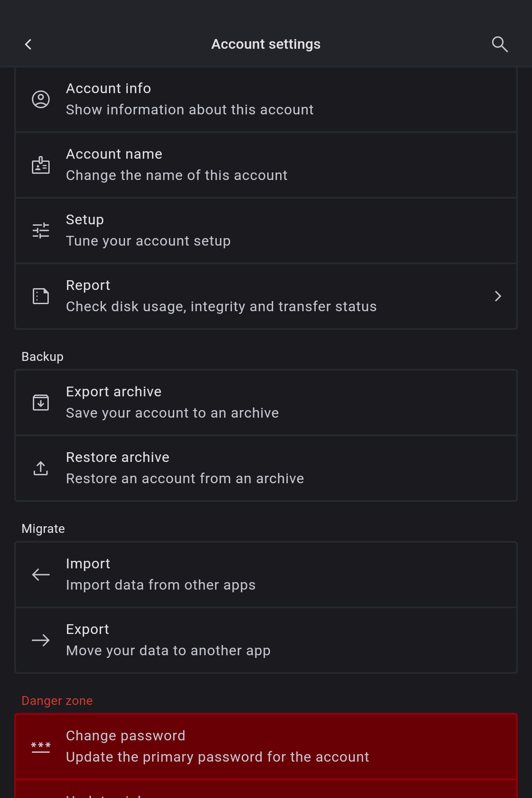Click the Setup sliders icon
This screenshot has height=798, width=532.
point(41,231)
